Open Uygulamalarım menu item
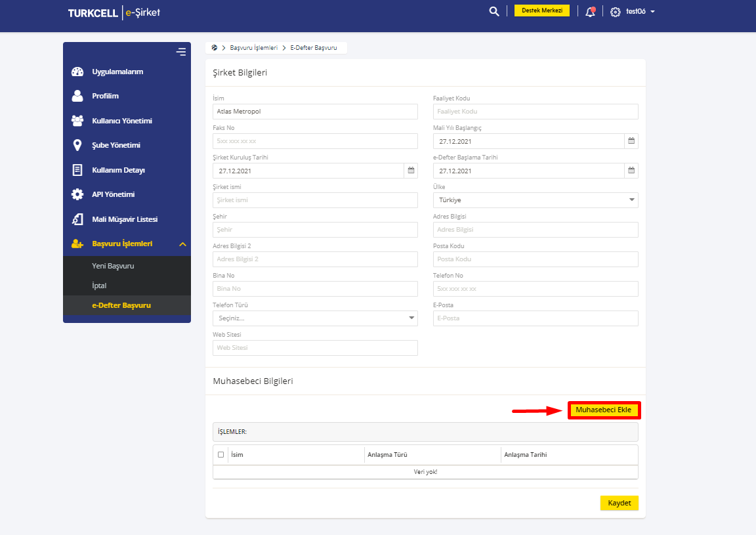The image size is (756, 535). [x=117, y=72]
